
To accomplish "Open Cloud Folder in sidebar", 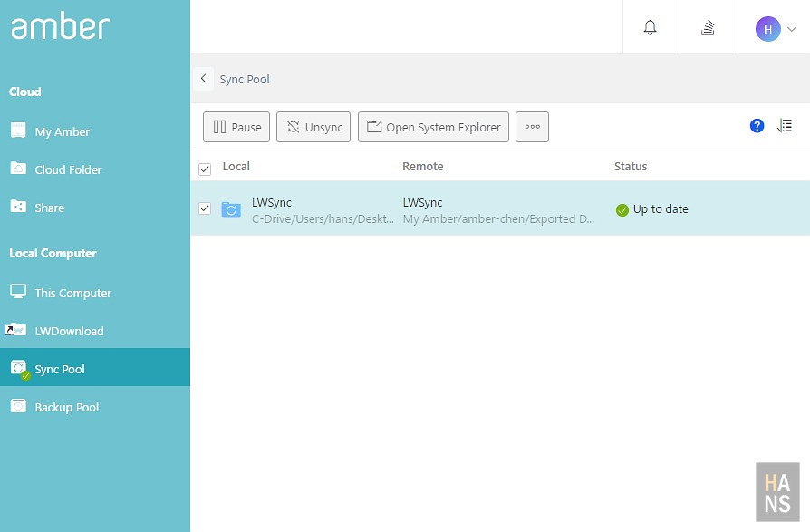I will tap(95, 169).
